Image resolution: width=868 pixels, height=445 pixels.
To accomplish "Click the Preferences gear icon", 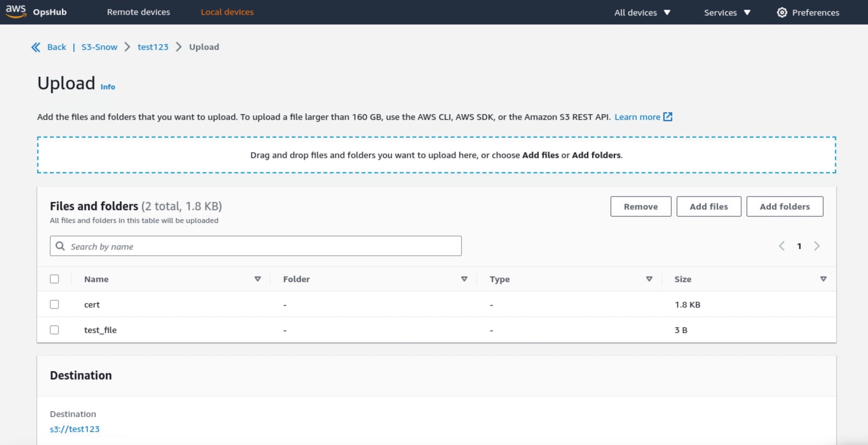I will pos(782,12).
